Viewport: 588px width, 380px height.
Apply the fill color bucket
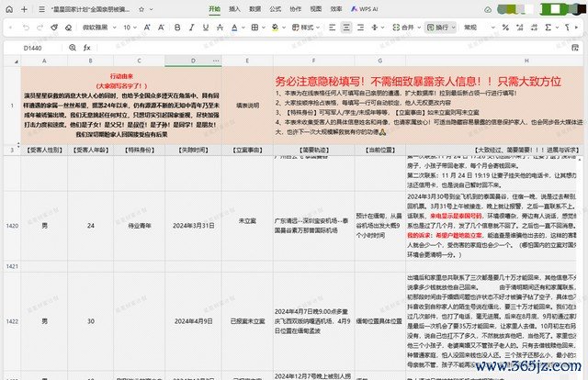276,28
